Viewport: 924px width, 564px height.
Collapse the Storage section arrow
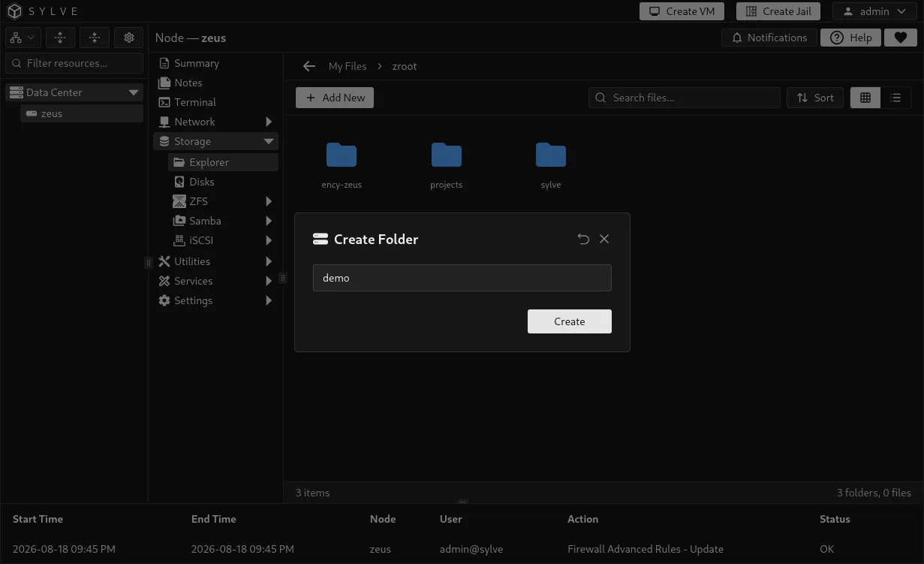269,141
